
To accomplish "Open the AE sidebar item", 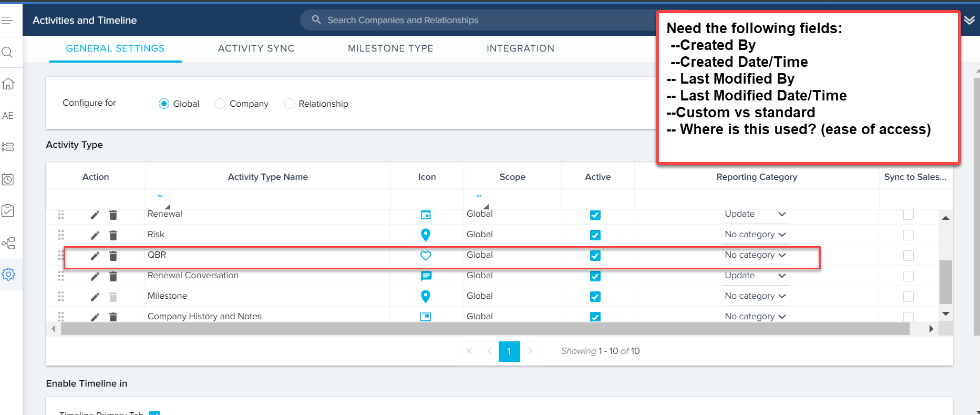I will tap(8, 116).
